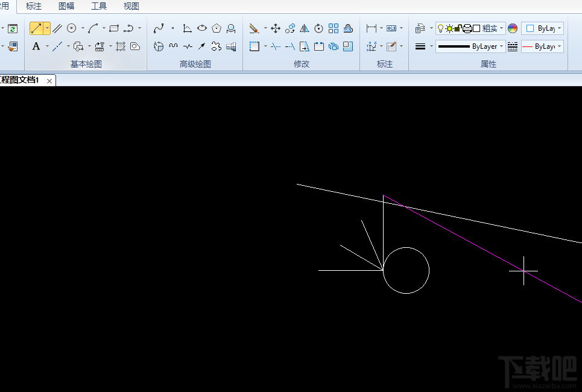Image resolution: width=582 pixels, height=392 pixels.
Task: Expand the Line tool dropdown arrow
Action: tap(47, 28)
